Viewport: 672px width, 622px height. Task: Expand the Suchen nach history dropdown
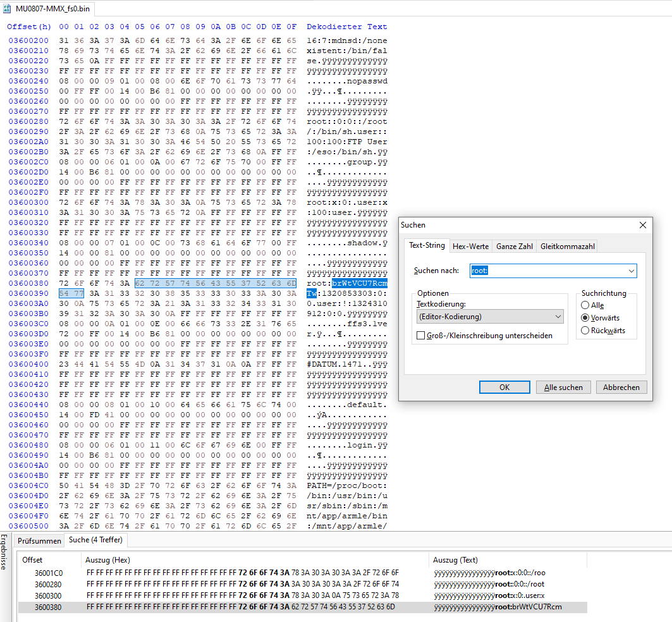(x=630, y=271)
